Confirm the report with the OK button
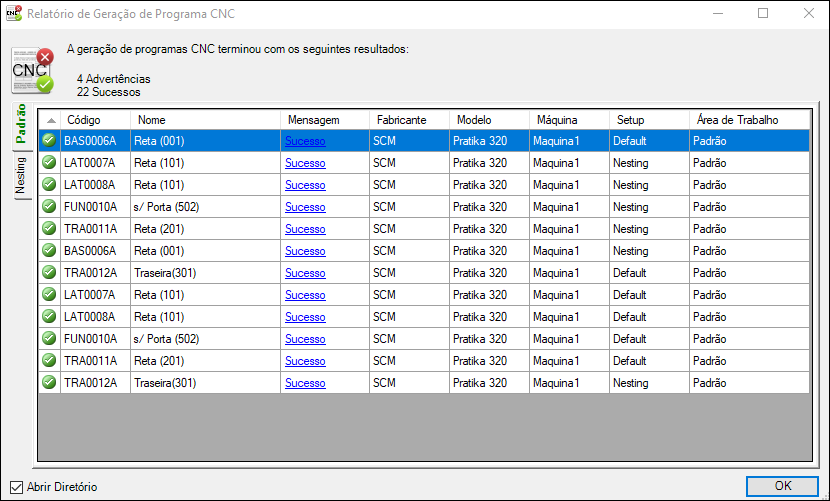830x501 pixels. coord(782,486)
